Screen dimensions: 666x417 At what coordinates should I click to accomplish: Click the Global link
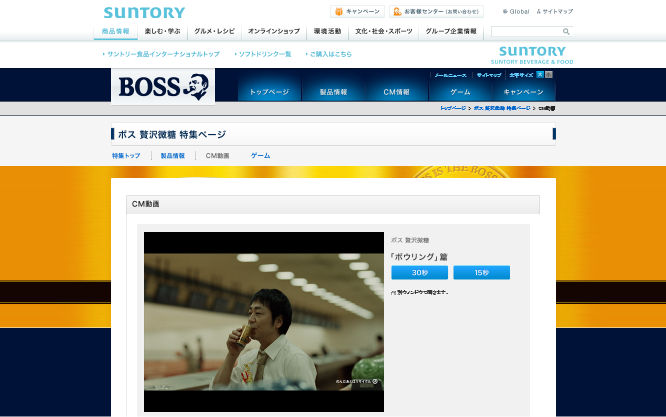click(516, 11)
